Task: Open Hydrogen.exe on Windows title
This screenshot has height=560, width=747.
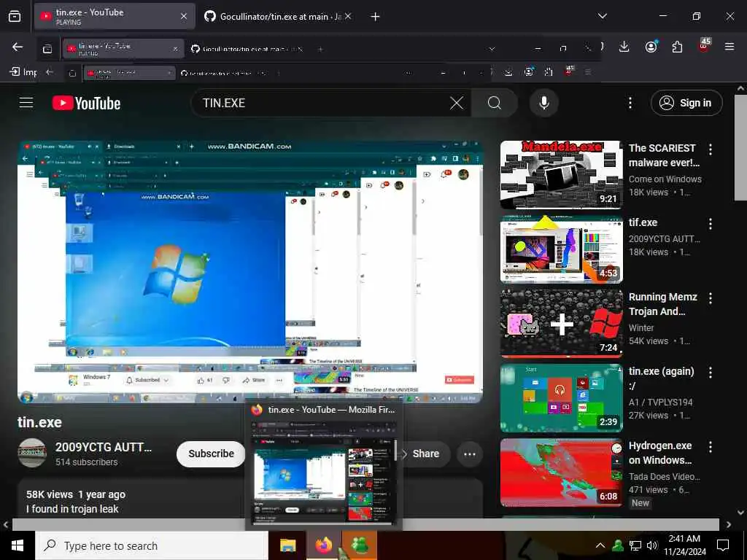Action: point(660,453)
